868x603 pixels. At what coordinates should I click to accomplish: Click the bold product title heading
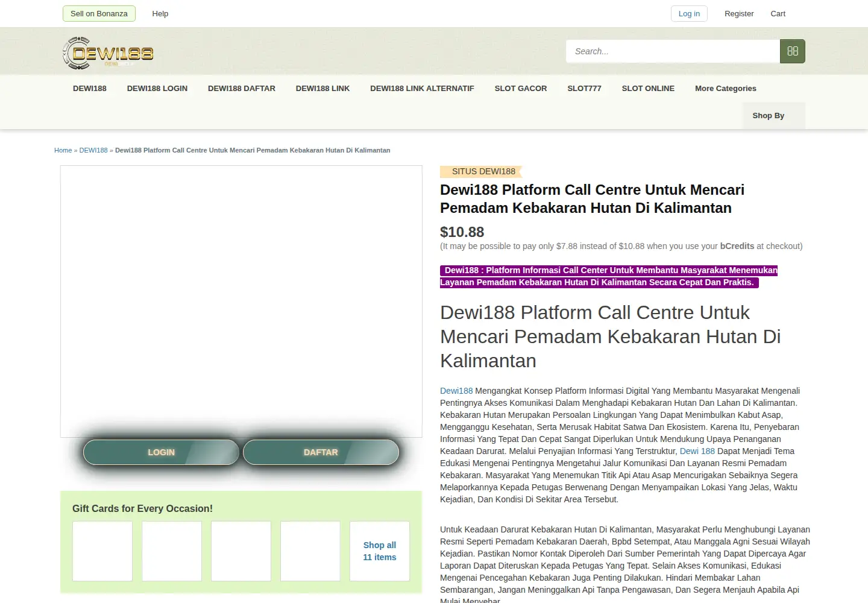click(x=592, y=199)
